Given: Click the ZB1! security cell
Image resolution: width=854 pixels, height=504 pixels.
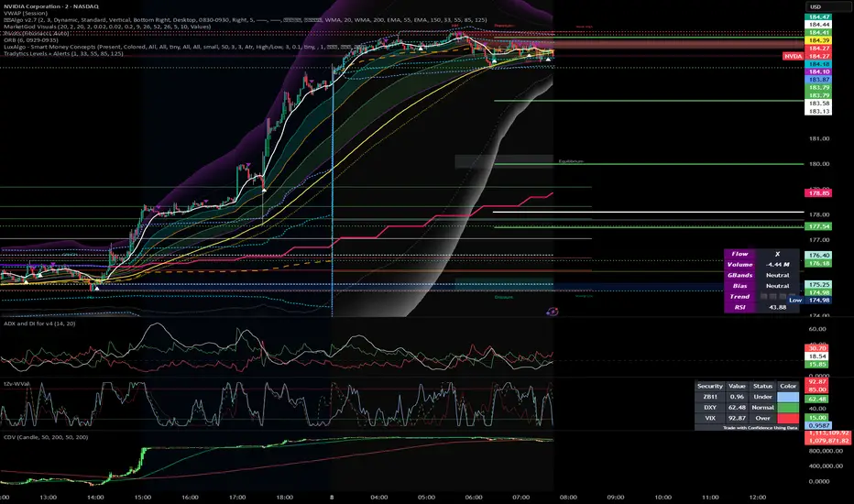Looking at the screenshot, I should point(709,397).
